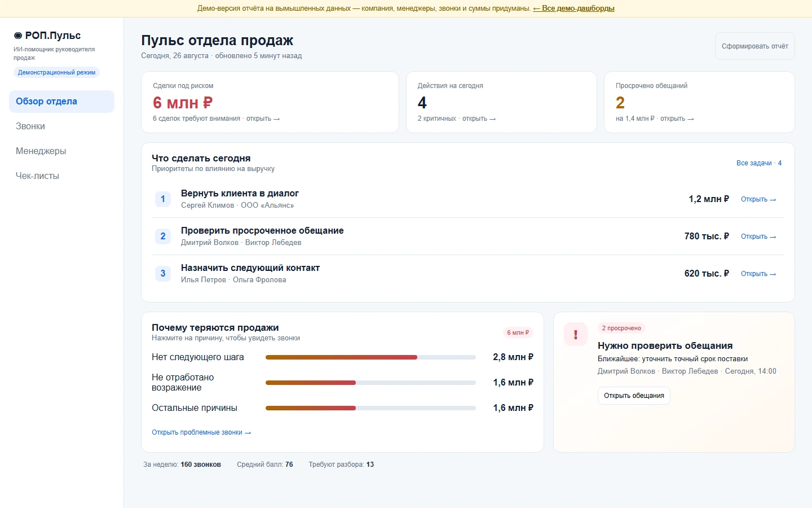Click the За неделю: 160 звонков stat
Viewport: 812px width, 508px height.
(x=182, y=465)
